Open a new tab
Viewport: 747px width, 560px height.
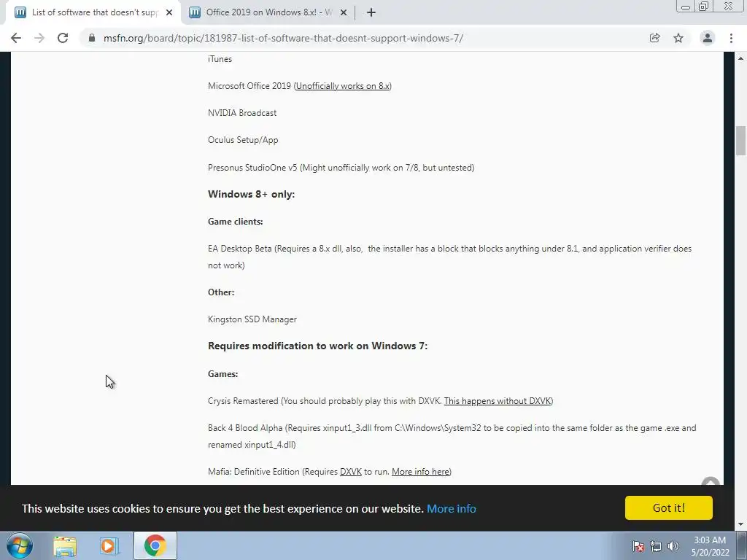[371, 12]
